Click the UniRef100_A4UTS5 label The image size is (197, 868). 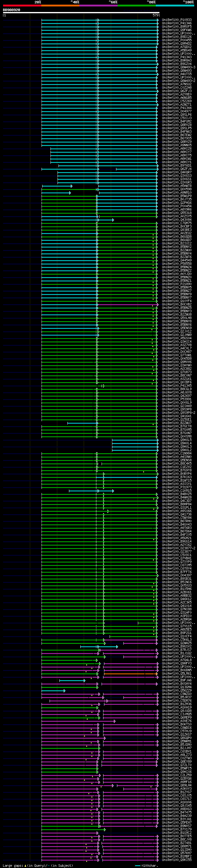[177, 74]
